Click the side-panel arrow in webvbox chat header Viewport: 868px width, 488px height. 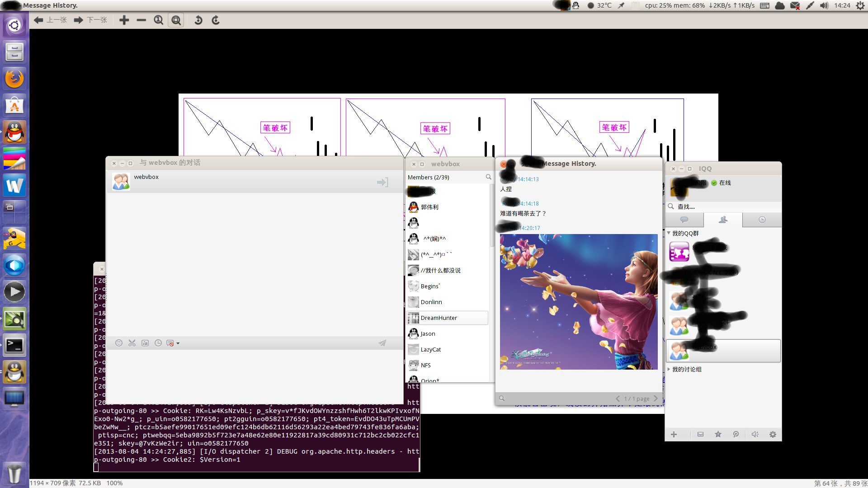tap(382, 182)
